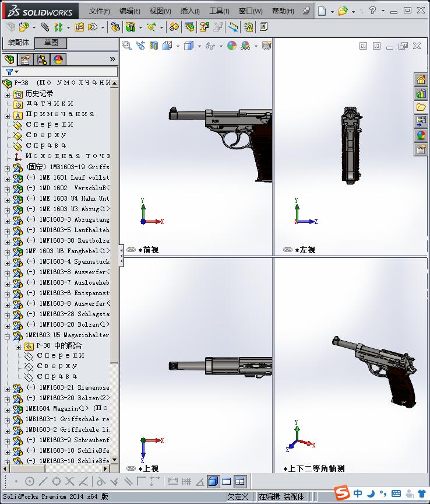Open the View Orientation dropdown arrow
This screenshot has width=430, height=504.
[x=178, y=46]
